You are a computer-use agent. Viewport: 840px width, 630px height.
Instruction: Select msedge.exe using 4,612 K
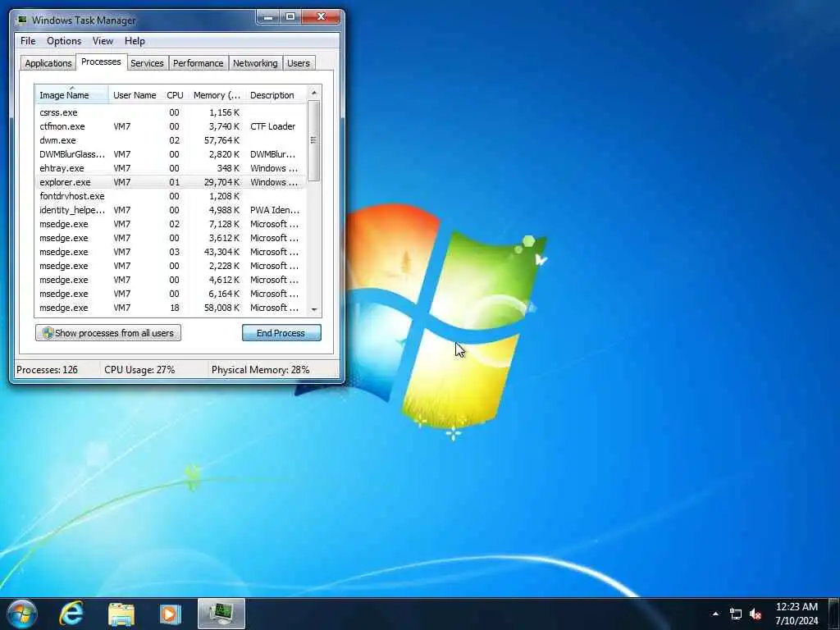pos(171,280)
